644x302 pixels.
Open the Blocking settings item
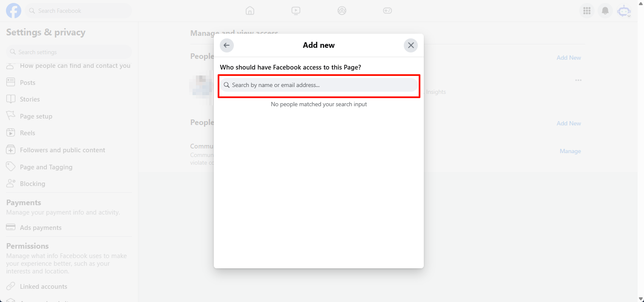click(69, 183)
